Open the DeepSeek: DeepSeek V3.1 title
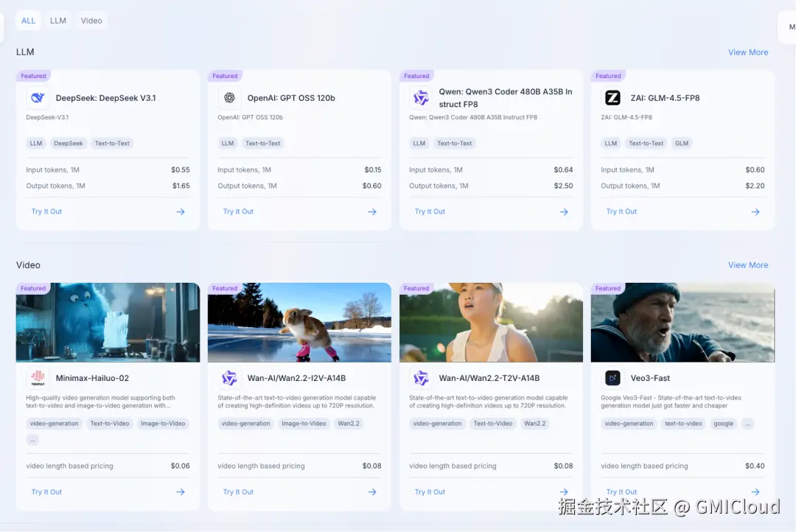This screenshot has height=532, width=796. (x=105, y=98)
